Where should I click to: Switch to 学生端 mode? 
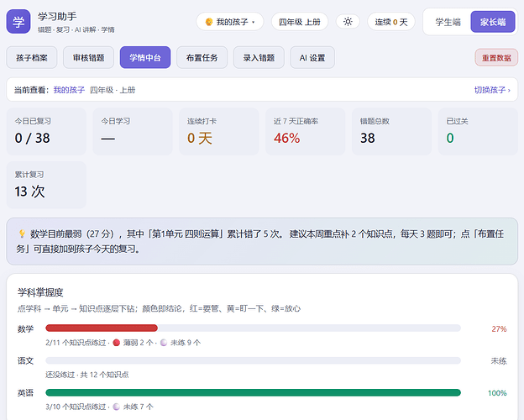coord(448,22)
